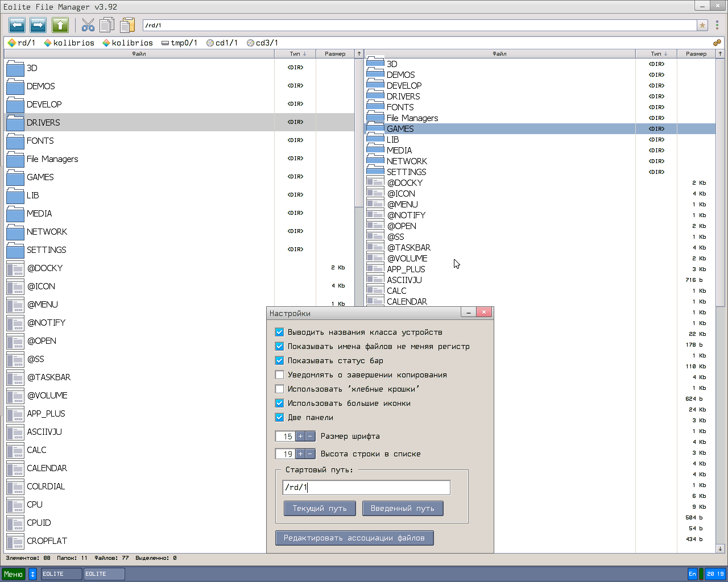
Task: Uncheck Показывать статус бар
Action: 279,360
